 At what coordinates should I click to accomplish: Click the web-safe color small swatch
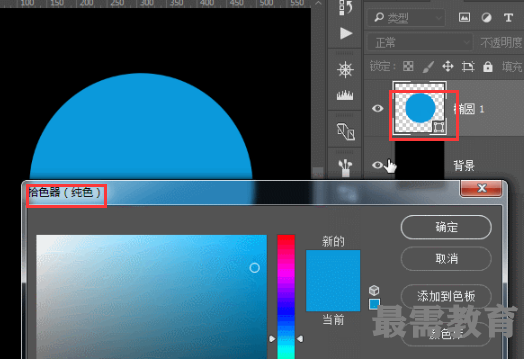click(x=374, y=304)
